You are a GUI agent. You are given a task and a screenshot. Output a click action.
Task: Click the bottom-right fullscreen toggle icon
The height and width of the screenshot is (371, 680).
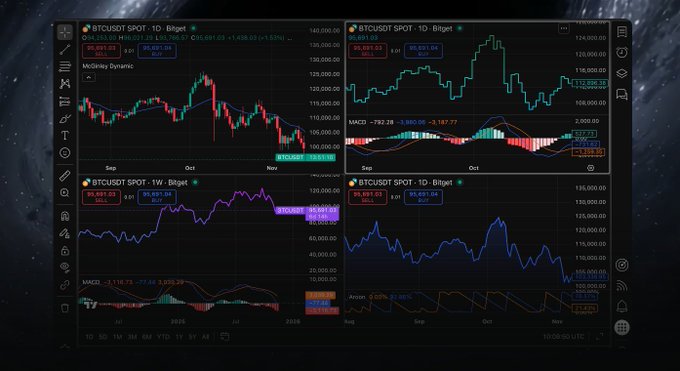point(600,337)
